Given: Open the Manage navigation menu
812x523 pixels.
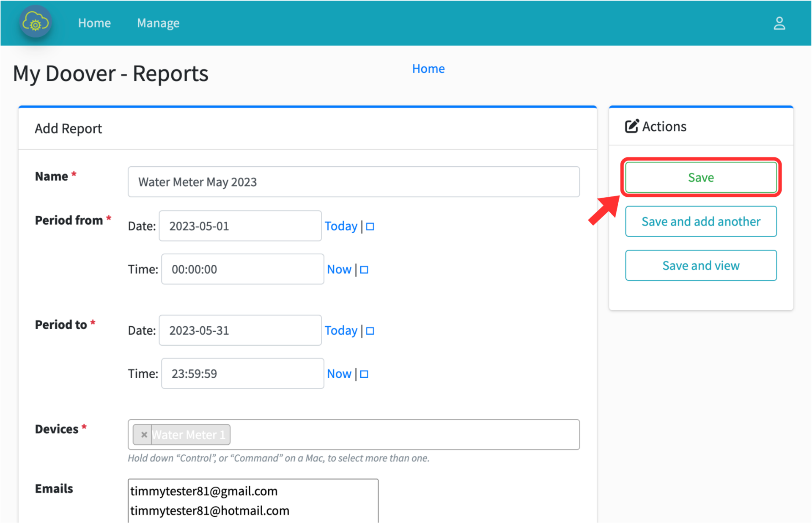Looking at the screenshot, I should pos(158,23).
